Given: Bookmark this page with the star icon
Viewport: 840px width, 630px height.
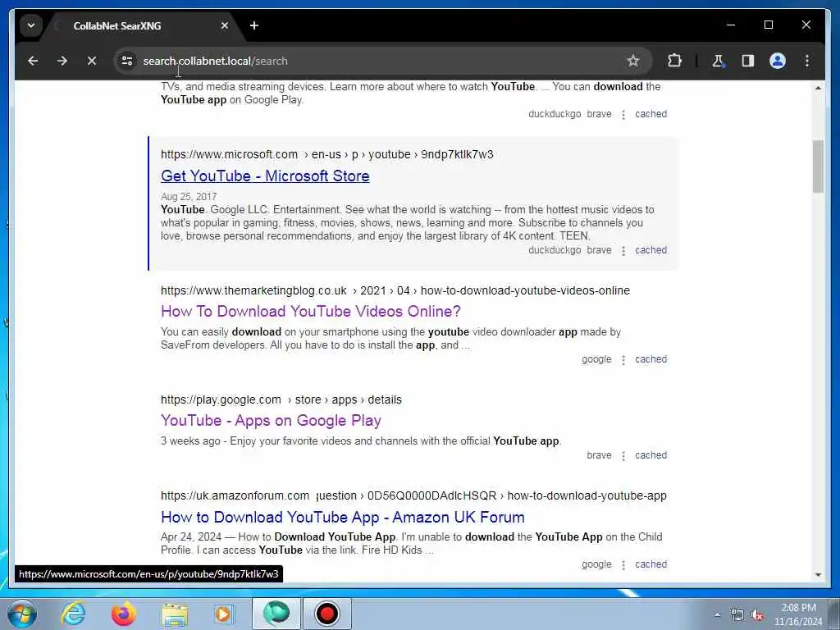Looking at the screenshot, I should [x=633, y=61].
